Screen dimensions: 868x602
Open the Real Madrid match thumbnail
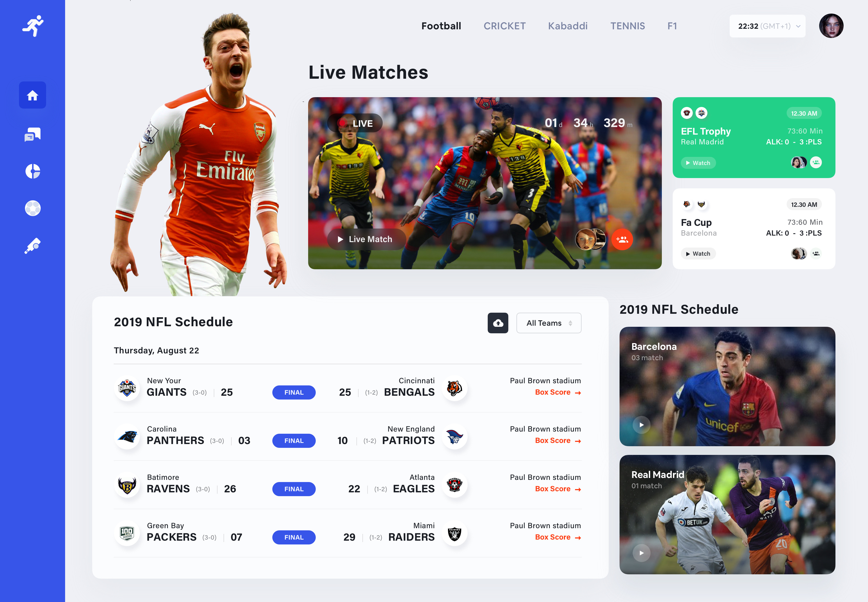[x=727, y=515]
